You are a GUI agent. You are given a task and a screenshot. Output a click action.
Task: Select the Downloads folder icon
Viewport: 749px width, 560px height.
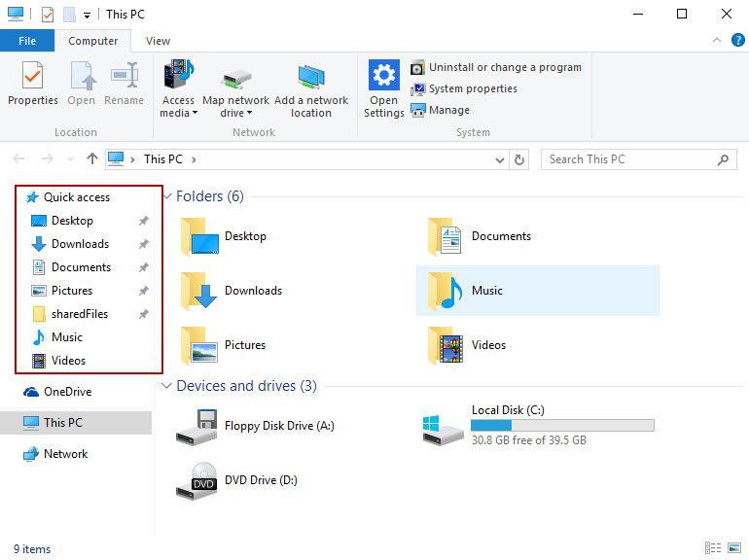pos(199,291)
